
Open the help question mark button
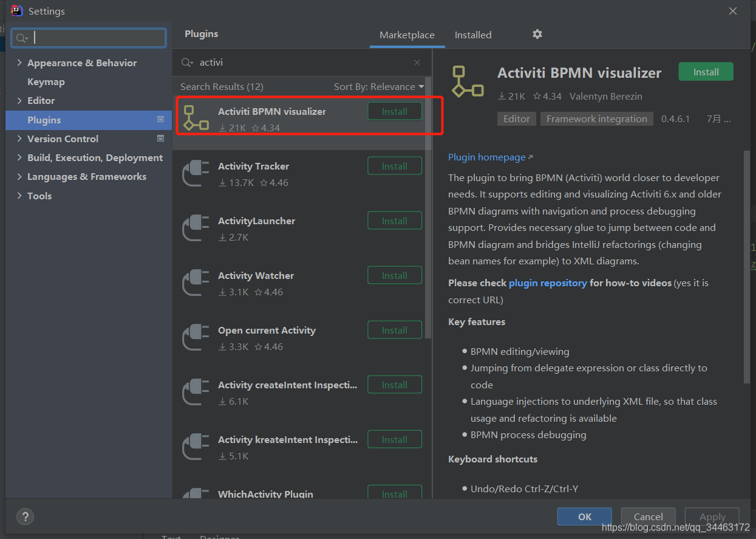(x=25, y=517)
